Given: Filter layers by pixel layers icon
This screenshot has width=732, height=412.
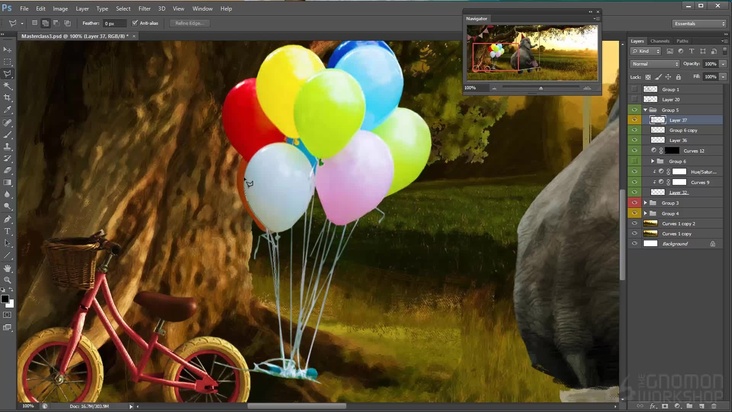Looking at the screenshot, I should (x=669, y=51).
